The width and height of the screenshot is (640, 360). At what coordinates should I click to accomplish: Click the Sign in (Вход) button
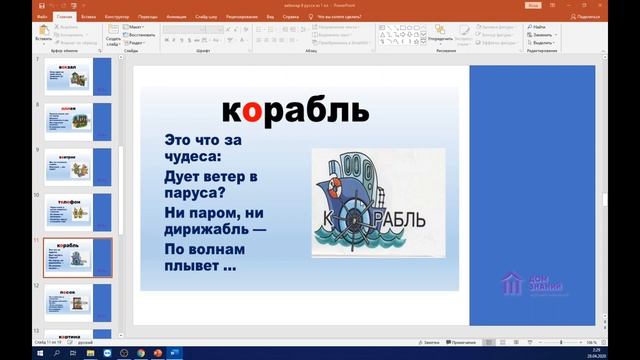pyautogui.click(x=533, y=5)
